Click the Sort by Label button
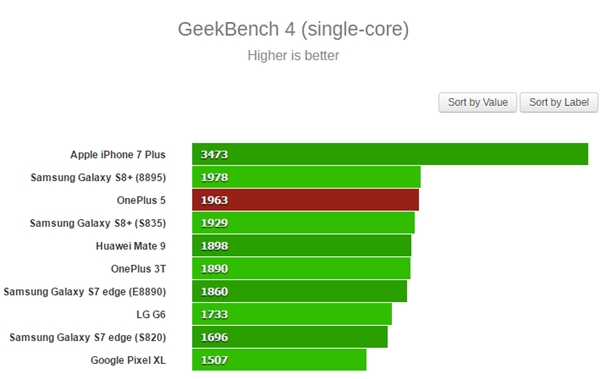This screenshot has height=379, width=600. (x=559, y=102)
